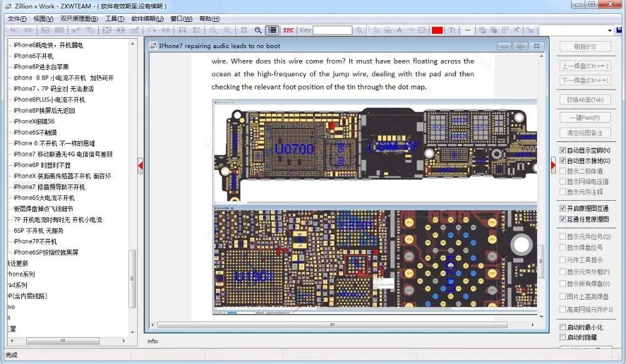
Task: Click the zoom in magnifier icon
Action: [x=227, y=30]
